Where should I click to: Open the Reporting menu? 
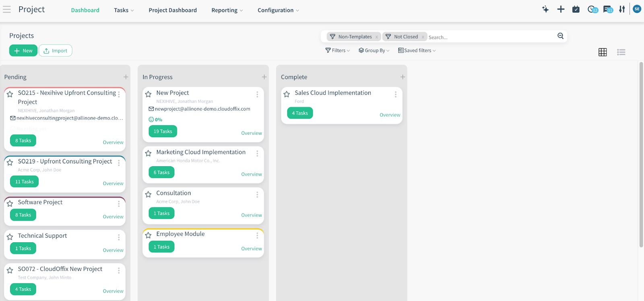227,10
